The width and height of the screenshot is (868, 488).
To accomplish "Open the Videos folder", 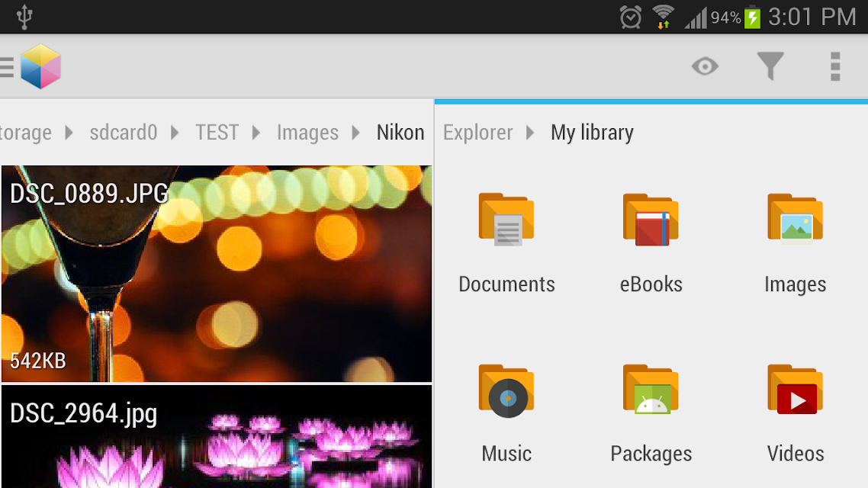I will point(795,413).
